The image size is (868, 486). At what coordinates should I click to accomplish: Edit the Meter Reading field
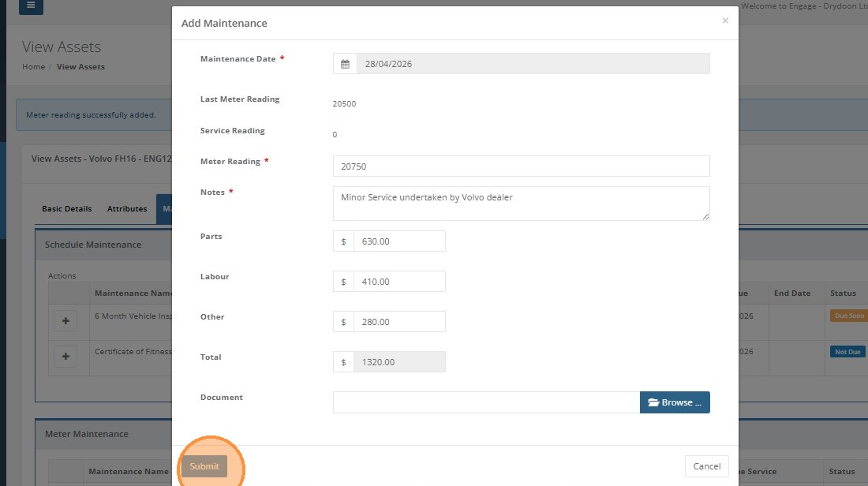[x=521, y=166]
